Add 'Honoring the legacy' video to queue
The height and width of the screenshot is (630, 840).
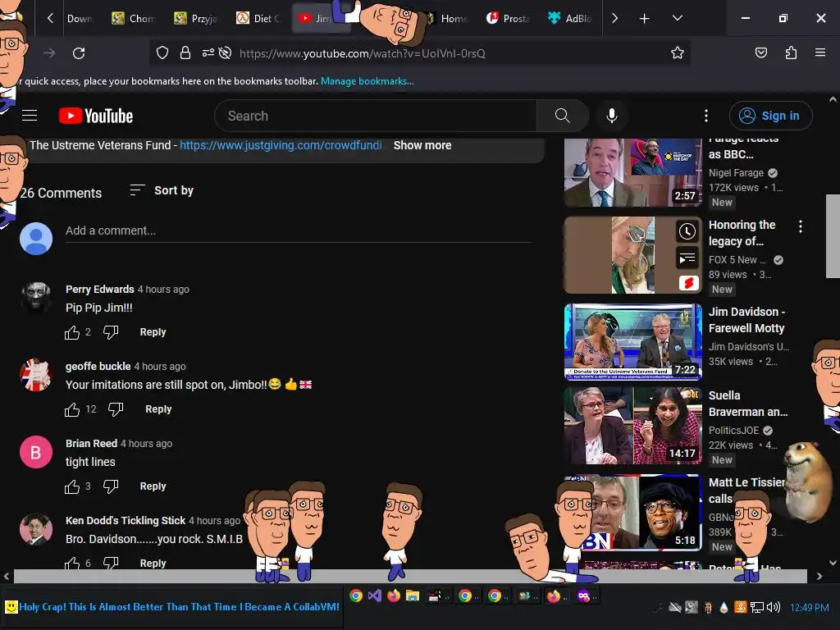(687, 258)
